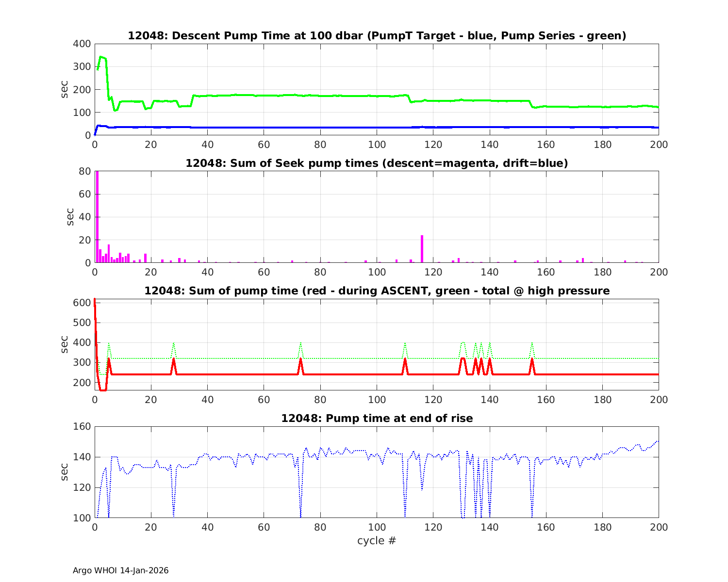Viewport: 728px width, 582px height.
Task: Click the red ascent peak near cycle 110
Action: coord(405,360)
